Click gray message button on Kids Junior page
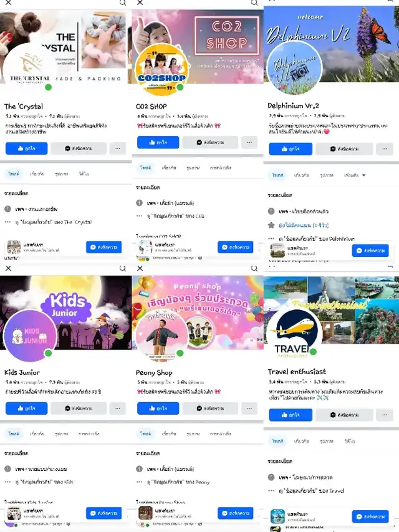Image resolution: width=399 pixels, height=532 pixels. tap(79, 408)
